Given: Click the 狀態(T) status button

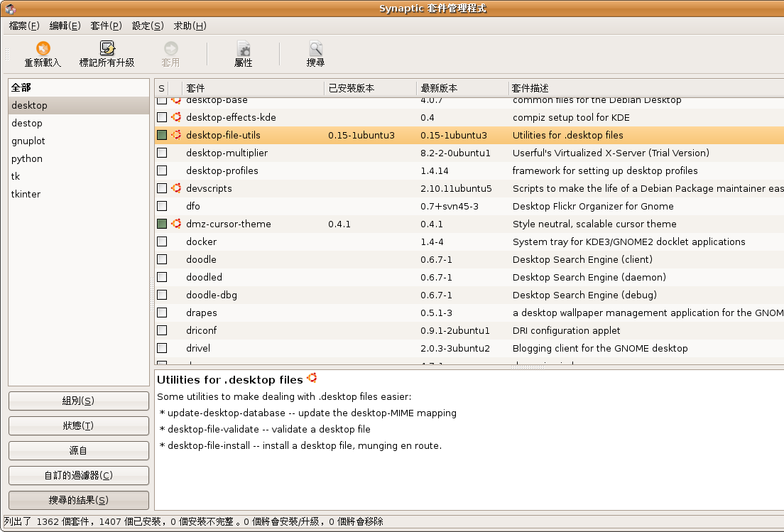Looking at the screenshot, I should pyautogui.click(x=79, y=425).
